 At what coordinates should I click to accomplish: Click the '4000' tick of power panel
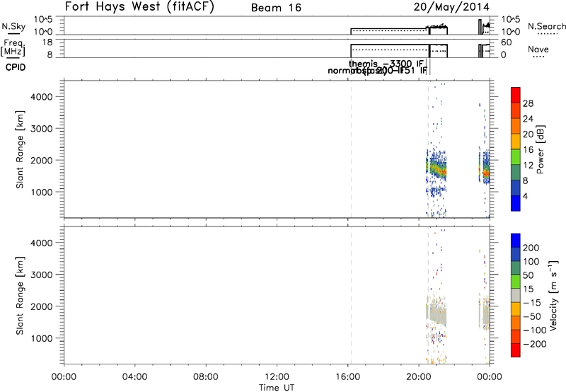point(42,97)
